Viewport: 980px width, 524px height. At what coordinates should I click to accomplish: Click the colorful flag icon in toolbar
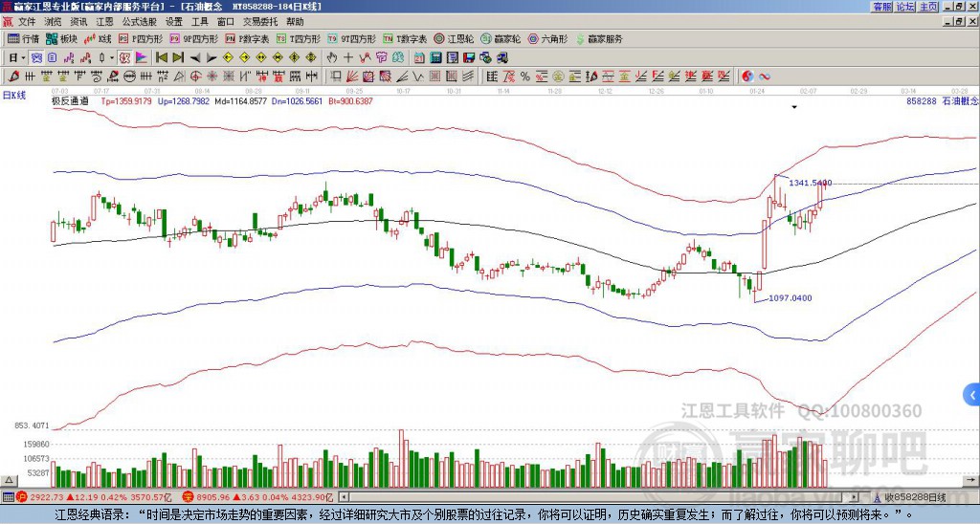pyautogui.click(x=142, y=58)
